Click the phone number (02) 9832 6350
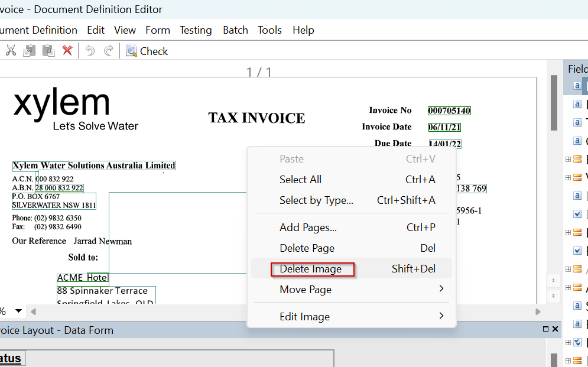The height and width of the screenshot is (367, 588). click(58, 218)
